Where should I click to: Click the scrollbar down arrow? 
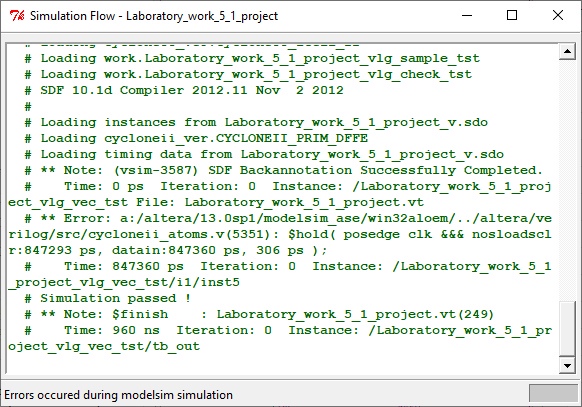click(567, 365)
